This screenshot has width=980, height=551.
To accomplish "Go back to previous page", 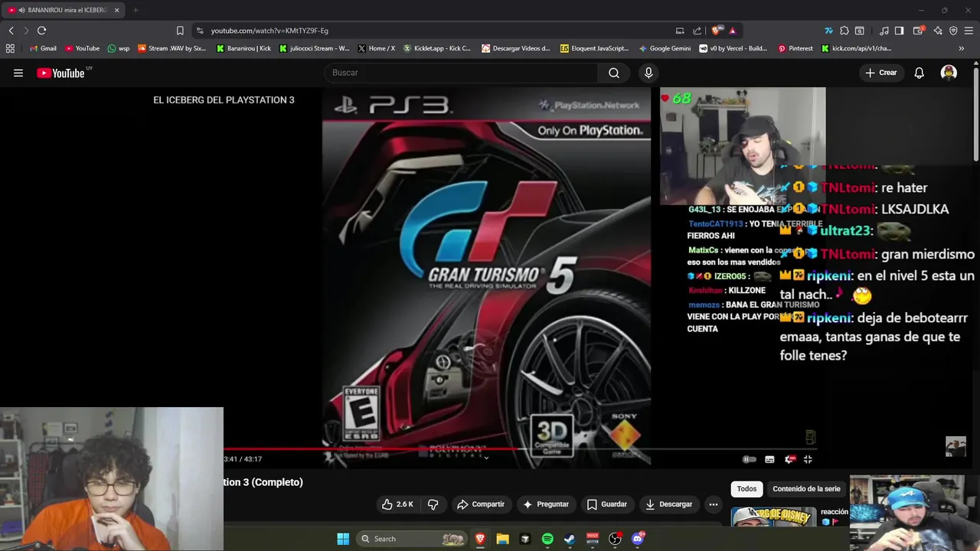I will 11,31.
